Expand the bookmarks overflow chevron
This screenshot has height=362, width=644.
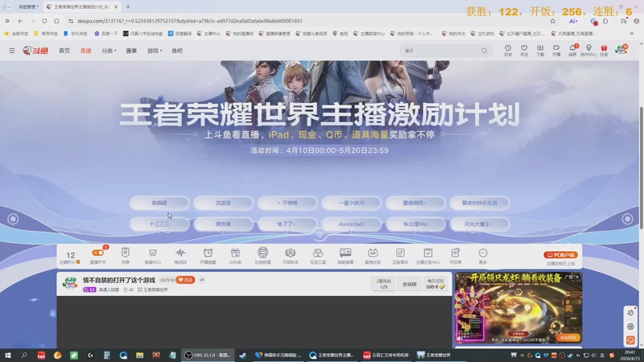click(632, 34)
